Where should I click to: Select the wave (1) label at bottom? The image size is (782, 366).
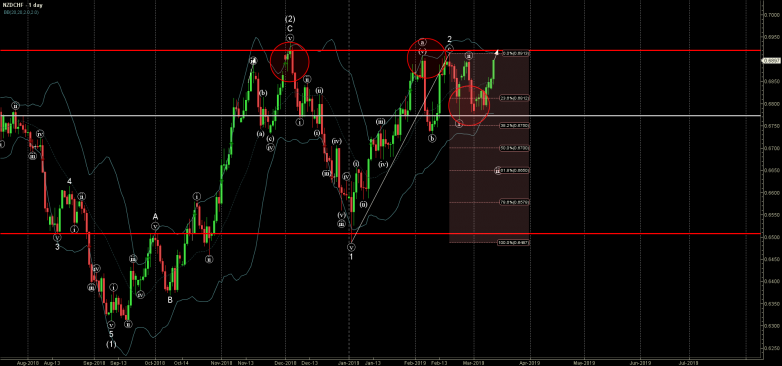[111, 344]
